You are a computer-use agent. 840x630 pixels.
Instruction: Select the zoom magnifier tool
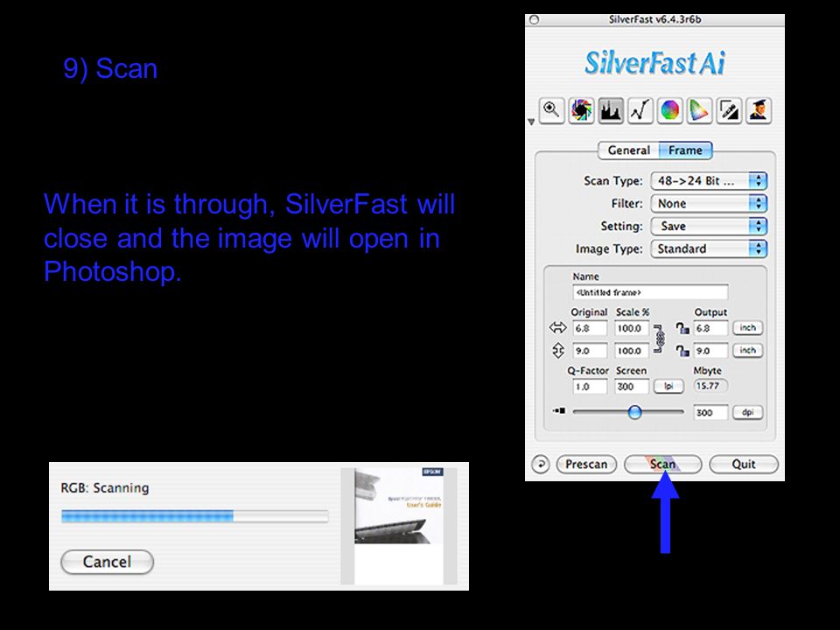(552, 111)
